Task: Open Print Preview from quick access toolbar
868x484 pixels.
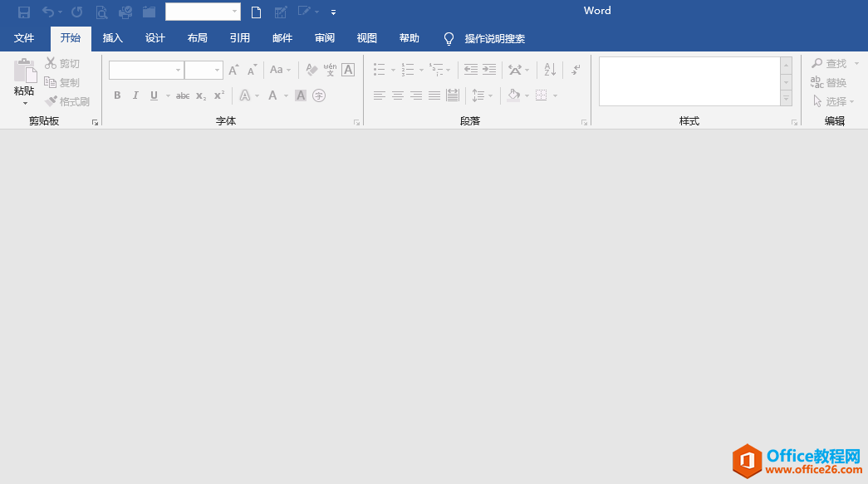Action: tap(101, 12)
